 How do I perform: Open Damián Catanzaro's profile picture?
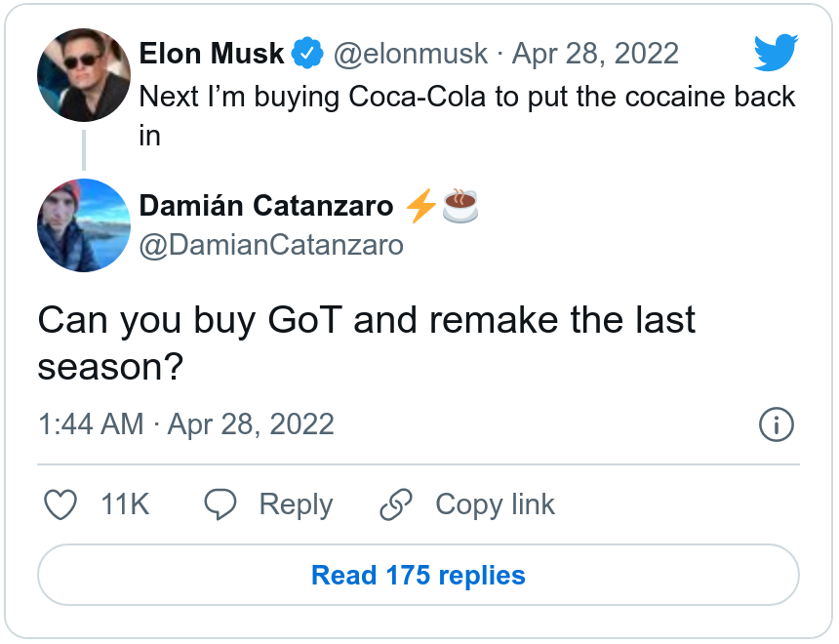[x=84, y=225]
